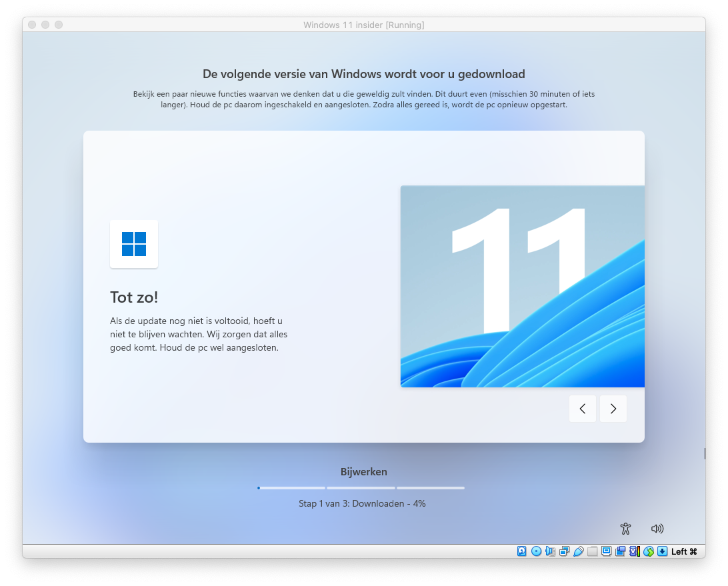Screen dimensions: 728x586
Task: Open the Windows accessibility options icon
Action: click(625, 529)
